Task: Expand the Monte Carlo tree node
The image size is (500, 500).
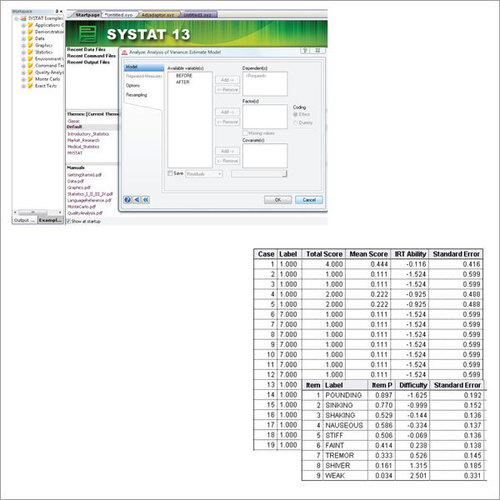Action: pyautogui.click(x=24, y=79)
